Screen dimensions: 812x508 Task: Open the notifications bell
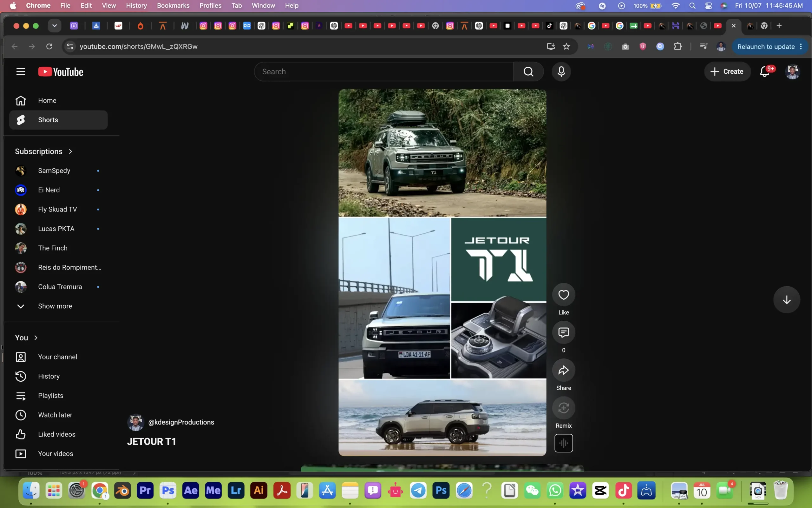[765, 71]
